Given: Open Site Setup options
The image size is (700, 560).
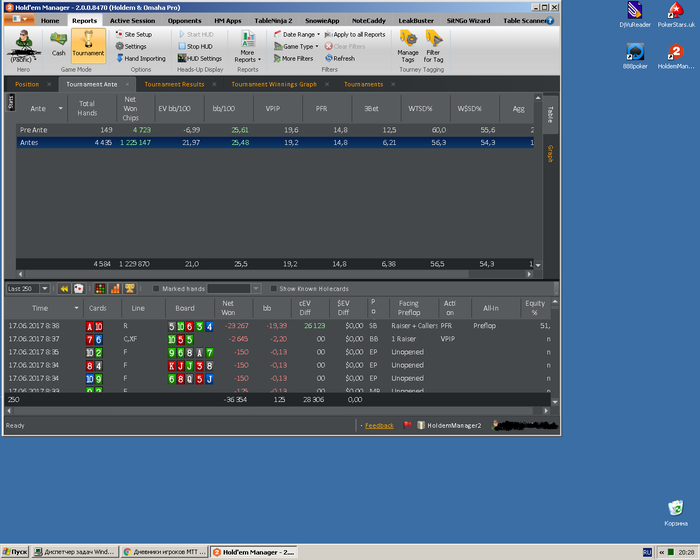Looking at the screenshot, I should tap(134, 34).
